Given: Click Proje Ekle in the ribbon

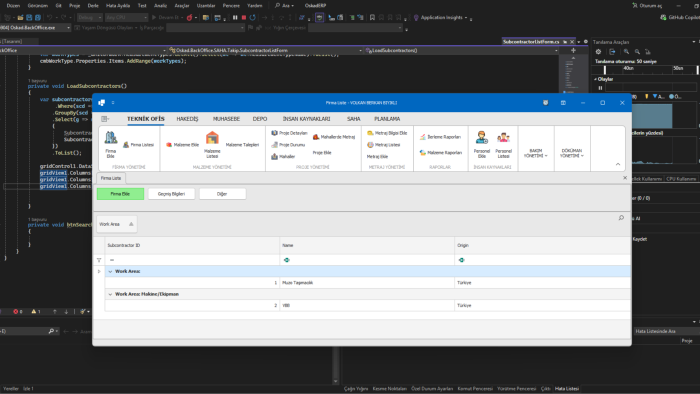Looking at the screenshot, I should (322, 153).
